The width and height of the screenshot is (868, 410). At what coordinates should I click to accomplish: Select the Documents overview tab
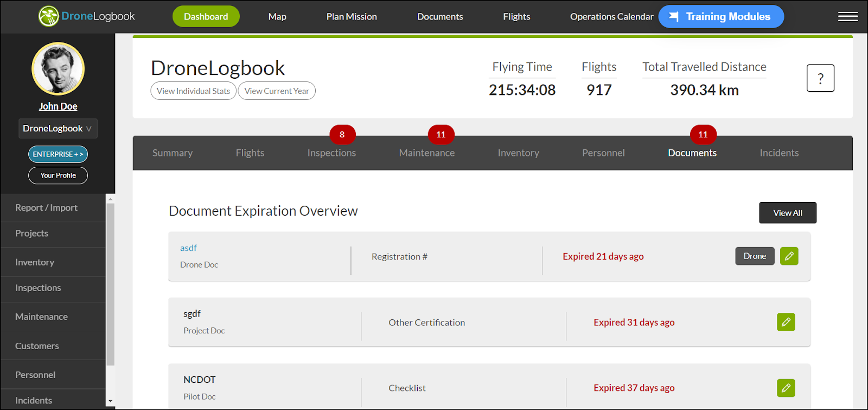click(692, 153)
